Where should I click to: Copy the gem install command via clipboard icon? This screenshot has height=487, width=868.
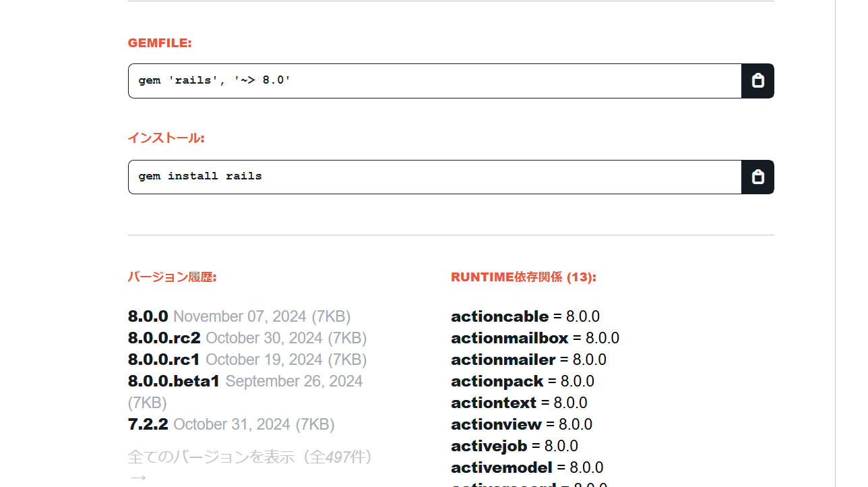point(757,177)
